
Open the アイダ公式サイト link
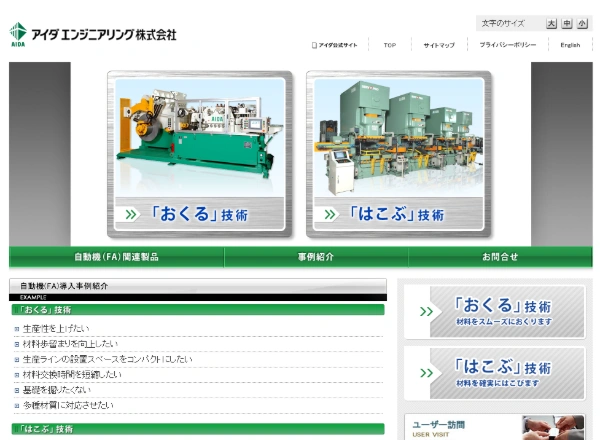(334, 45)
